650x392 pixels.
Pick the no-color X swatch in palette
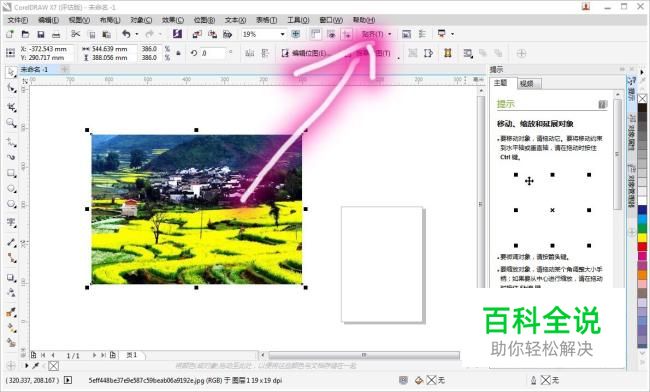(x=642, y=99)
